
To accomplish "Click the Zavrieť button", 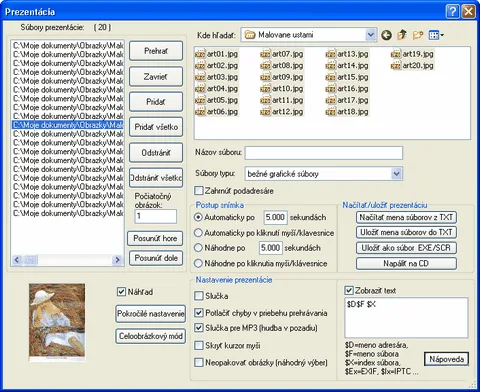I will (x=156, y=77).
